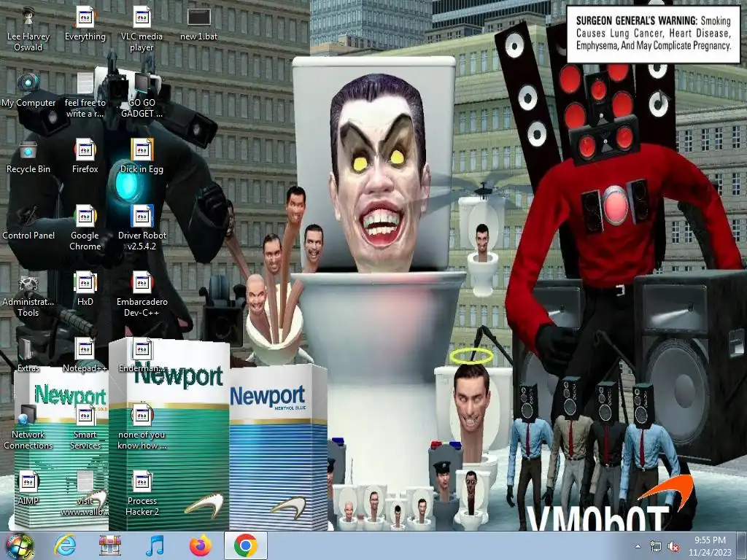Select the Process Hacker 2 shortcut
The width and height of the screenshot is (747, 560).
142,494
